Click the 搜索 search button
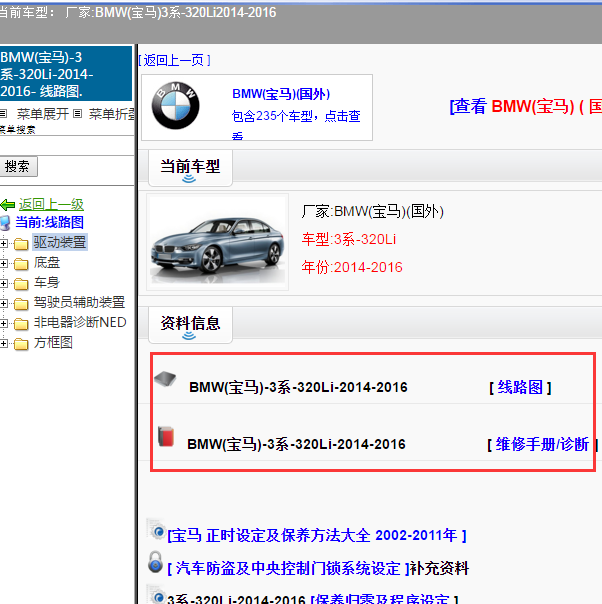Image resolution: width=602 pixels, height=604 pixels. [18, 166]
